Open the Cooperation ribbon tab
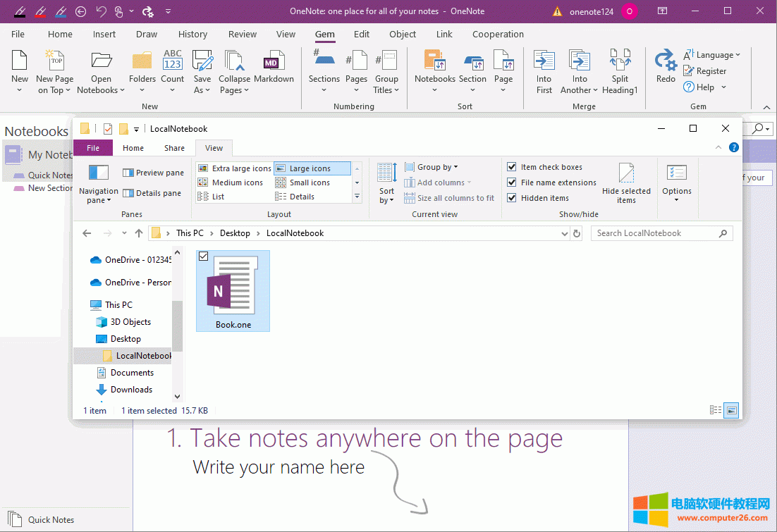The height and width of the screenshot is (532, 777). [498, 34]
